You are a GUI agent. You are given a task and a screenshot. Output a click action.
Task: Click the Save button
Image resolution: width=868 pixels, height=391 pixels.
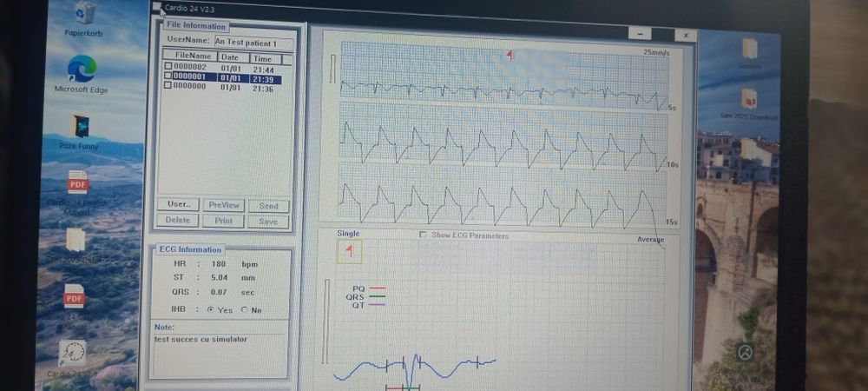[x=268, y=222]
